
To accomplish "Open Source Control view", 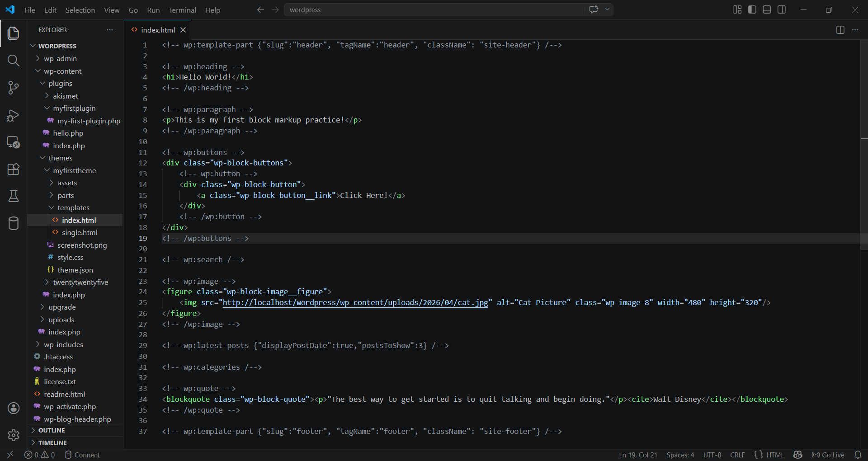I will 14,88.
